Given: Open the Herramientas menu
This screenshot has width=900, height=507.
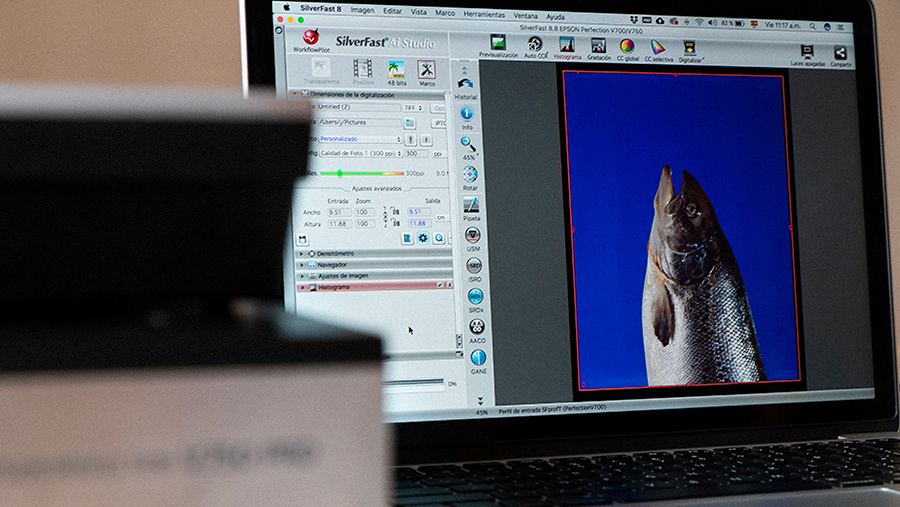Looking at the screenshot, I should (484, 14).
